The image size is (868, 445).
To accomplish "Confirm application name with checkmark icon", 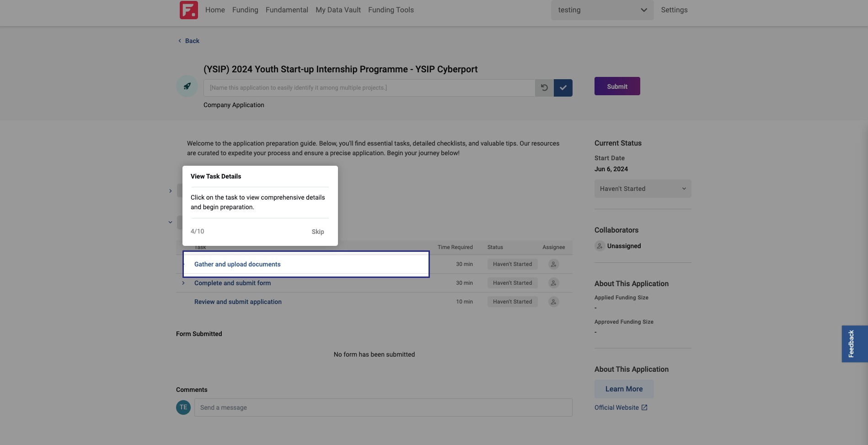I will 563,87.
